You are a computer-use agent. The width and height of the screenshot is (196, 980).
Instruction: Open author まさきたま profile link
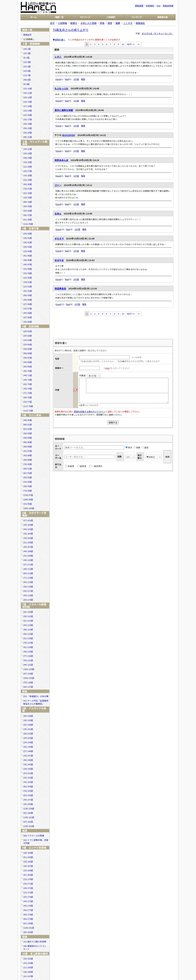tap(158, 33)
